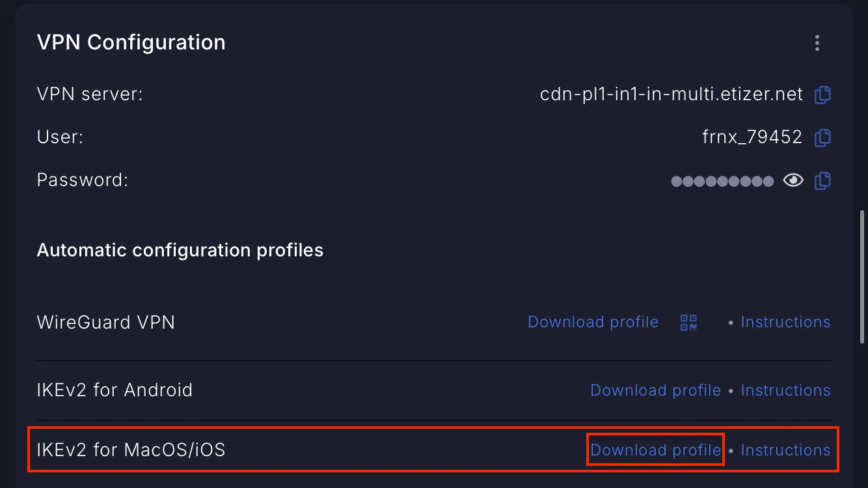Copy the hidden password
The height and width of the screenshot is (488, 868).
pyautogui.click(x=822, y=180)
